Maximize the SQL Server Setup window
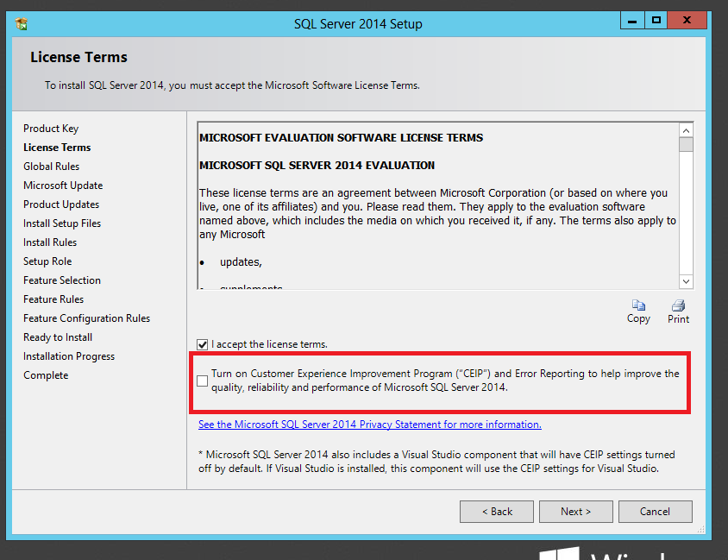Image resolution: width=728 pixels, height=560 pixels. click(656, 20)
